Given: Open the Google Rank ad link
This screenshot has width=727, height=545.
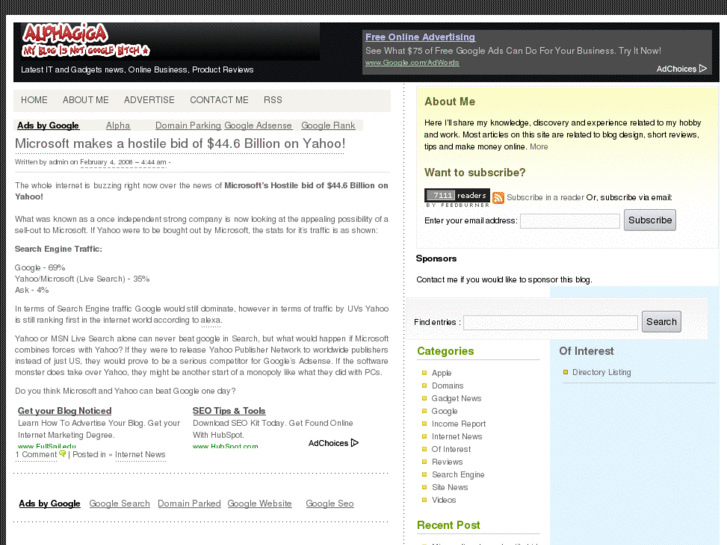Looking at the screenshot, I should pos(328,126).
